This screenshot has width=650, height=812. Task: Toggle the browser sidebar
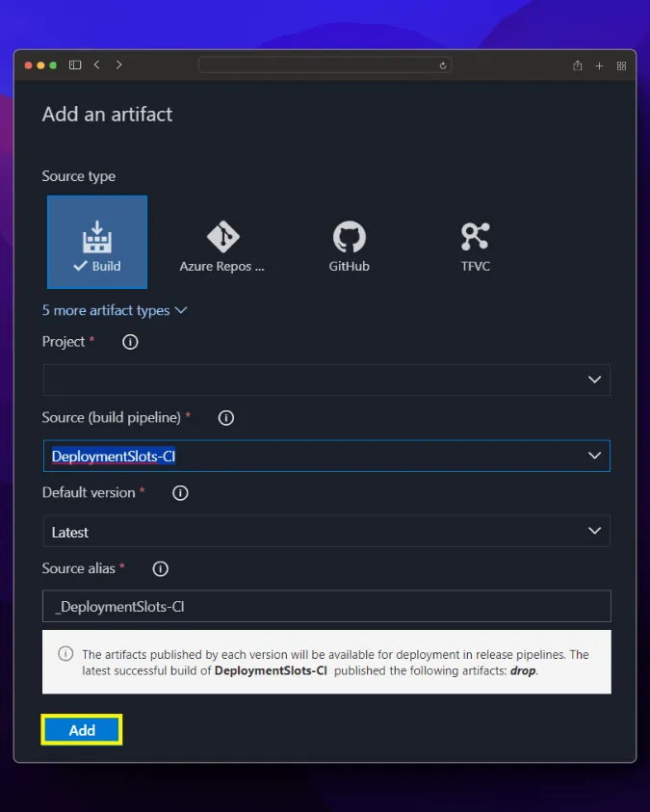coord(75,65)
